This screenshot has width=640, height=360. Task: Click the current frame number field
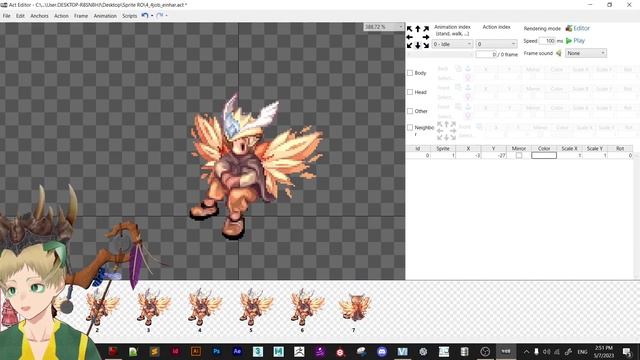pyautogui.click(x=486, y=54)
